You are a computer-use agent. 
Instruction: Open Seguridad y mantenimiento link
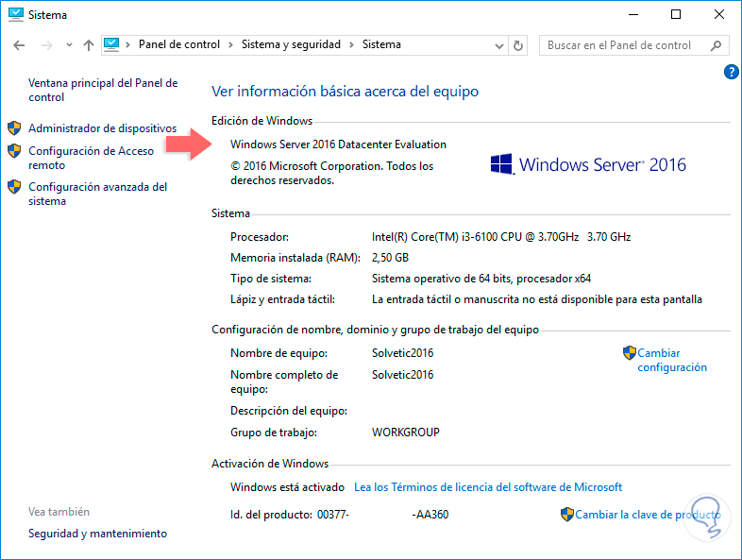point(97,534)
